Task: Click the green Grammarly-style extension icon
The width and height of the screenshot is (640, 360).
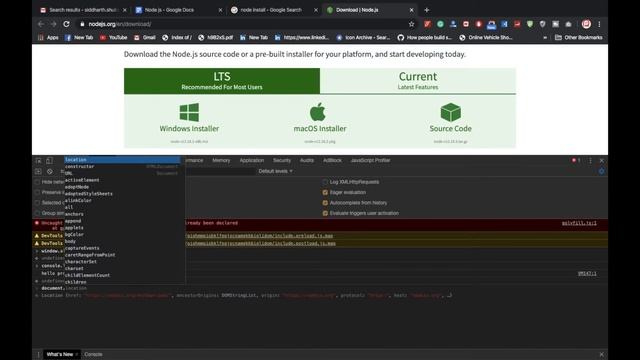Action: tap(440, 24)
